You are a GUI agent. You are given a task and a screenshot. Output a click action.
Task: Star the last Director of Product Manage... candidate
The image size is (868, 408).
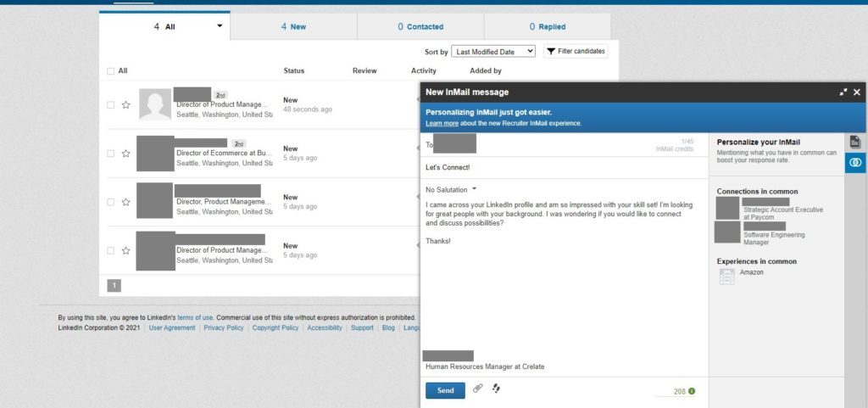point(125,251)
